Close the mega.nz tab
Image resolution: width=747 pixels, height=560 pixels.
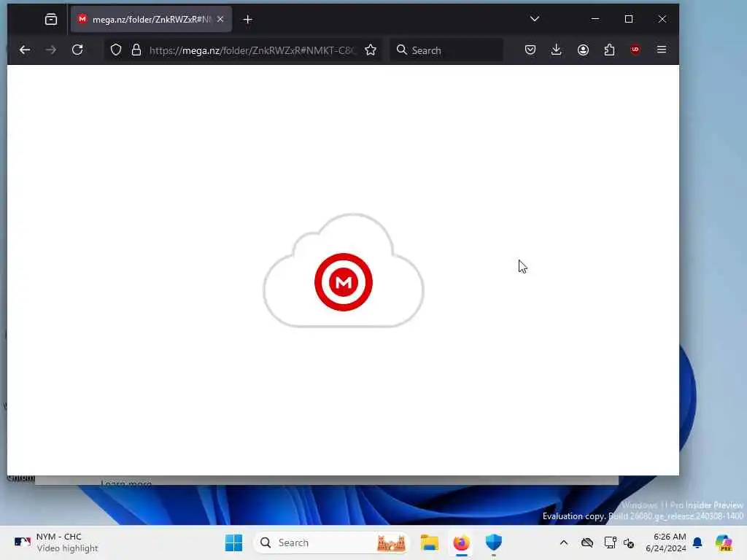click(220, 19)
